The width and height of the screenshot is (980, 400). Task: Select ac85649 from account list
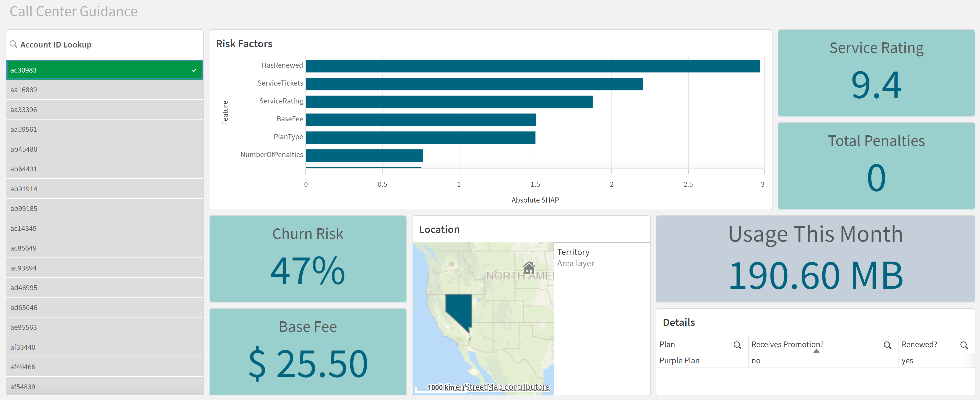(104, 248)
